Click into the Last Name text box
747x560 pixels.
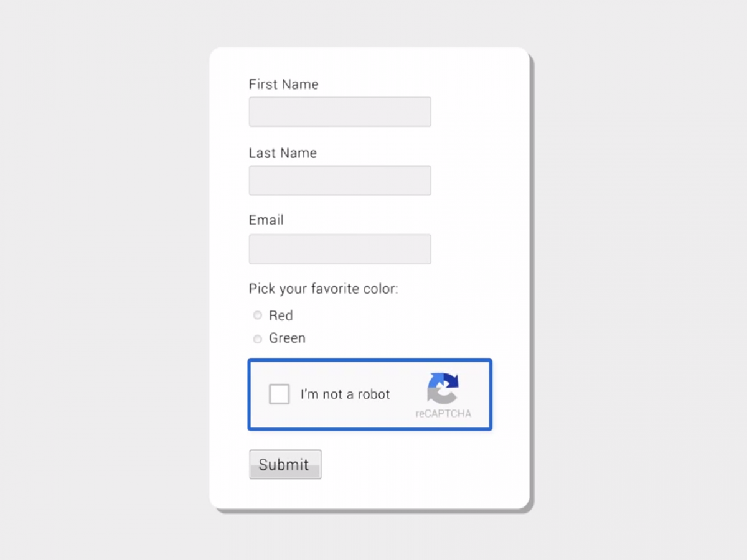[340, 180]
